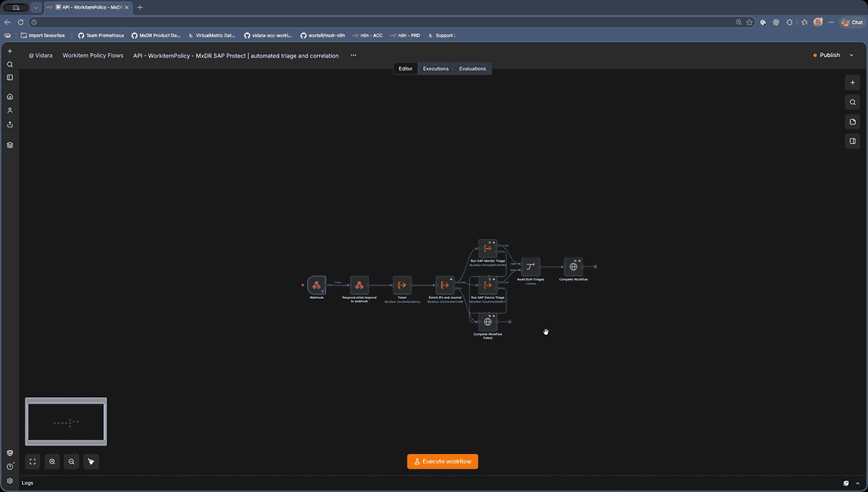The height and width of the screenshot is (492, 868).
Task: Open the browser Chat sidebar button
Action: coord(852,22)
